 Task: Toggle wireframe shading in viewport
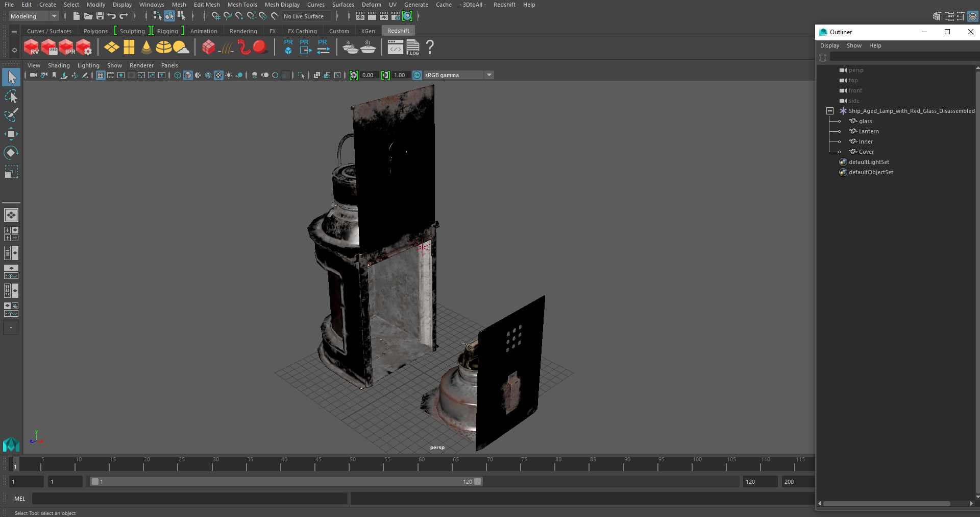pos(177,75)
